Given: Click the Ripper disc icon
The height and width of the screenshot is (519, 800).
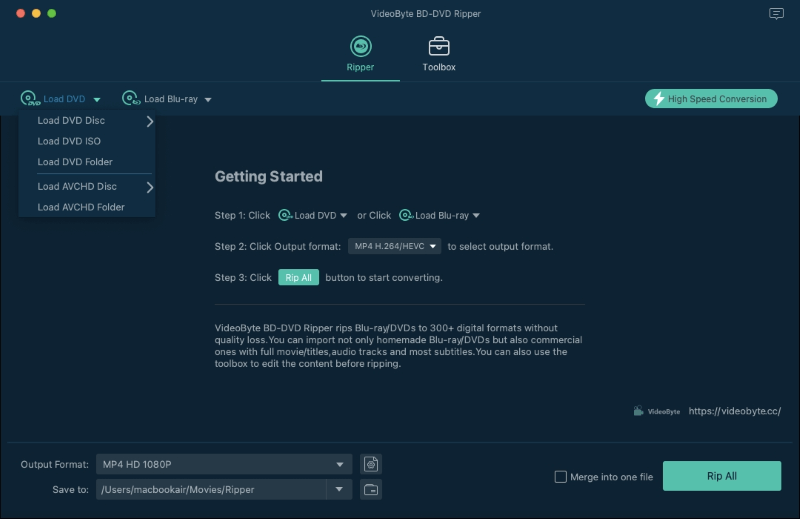Looking at the screenshot, I should 361,46.
